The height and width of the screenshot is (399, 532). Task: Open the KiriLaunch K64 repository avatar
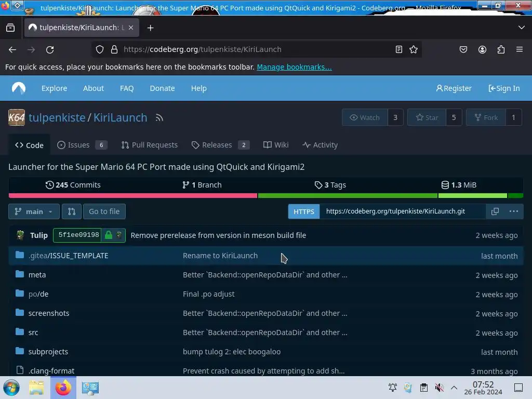(x=17, y=117)
